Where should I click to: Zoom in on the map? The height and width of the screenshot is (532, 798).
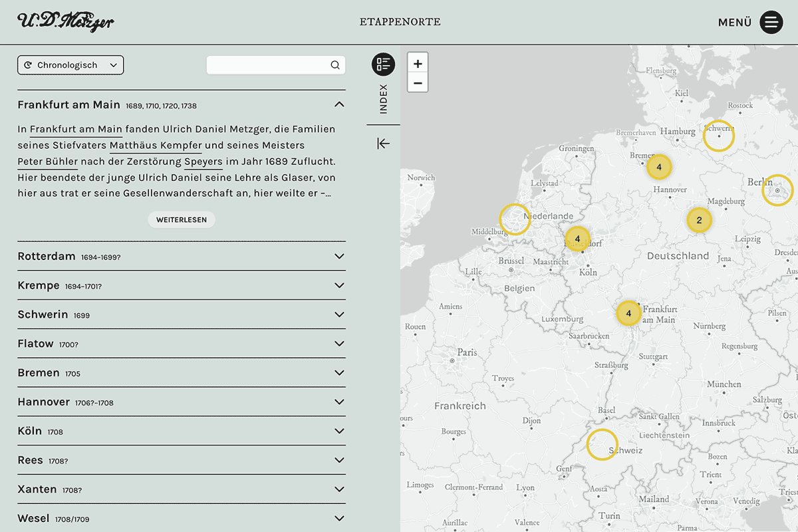coord(418,64)
